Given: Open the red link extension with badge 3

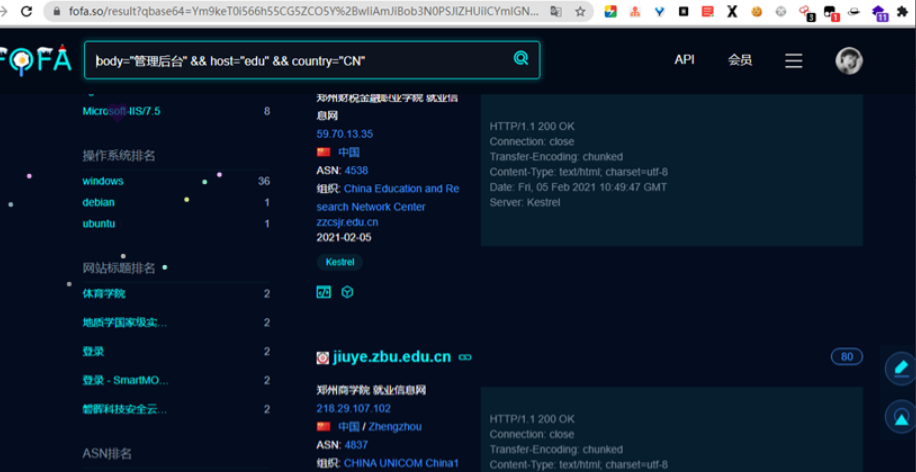Looking at the screenshot, I should pyautogui.click(x=806, y=12).
